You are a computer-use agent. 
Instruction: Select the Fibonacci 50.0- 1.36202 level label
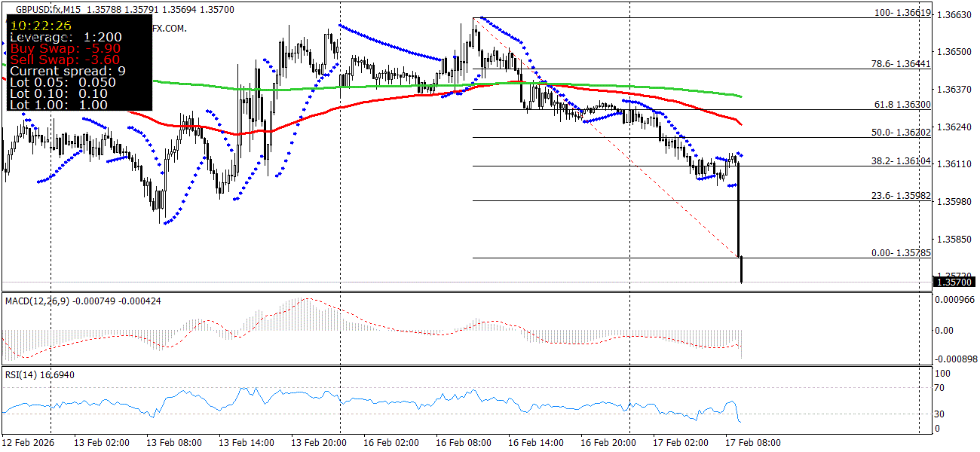[x=901, y=133]
